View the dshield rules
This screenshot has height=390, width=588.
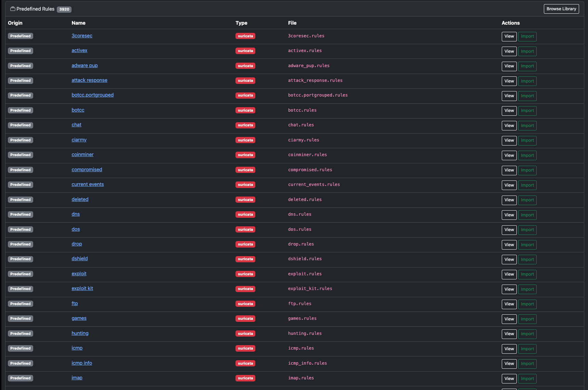click(x=509, y=260)
